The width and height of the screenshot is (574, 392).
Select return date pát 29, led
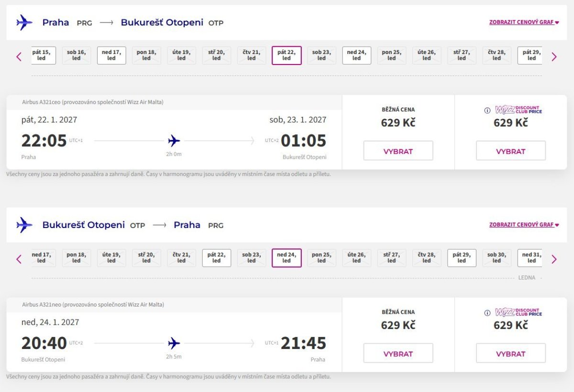click(x=462, y=258)
